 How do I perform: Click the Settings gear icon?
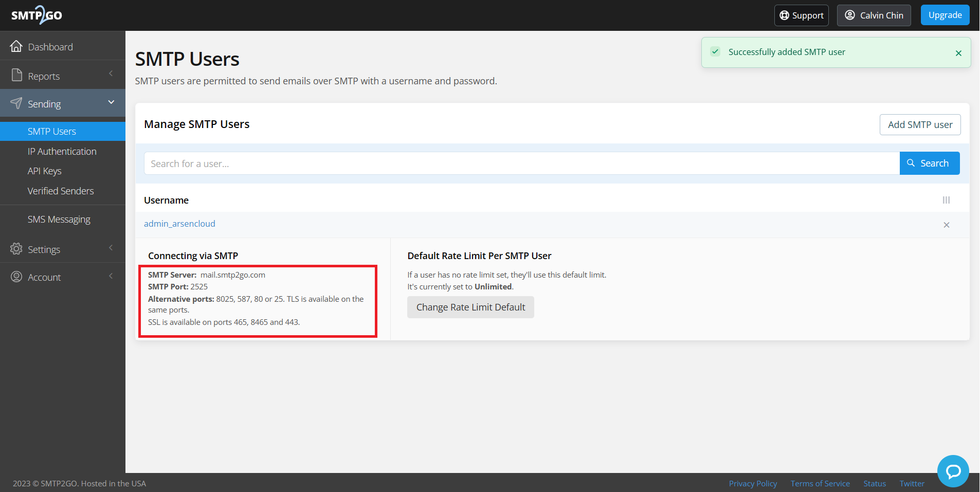[x=16, y=249]
